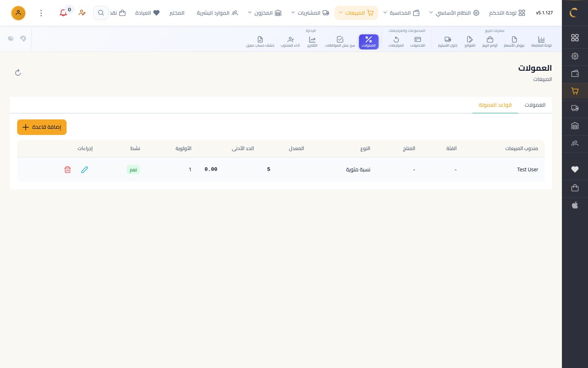Open the heart icon in the dark sidebar

click(x=575, y=169)
